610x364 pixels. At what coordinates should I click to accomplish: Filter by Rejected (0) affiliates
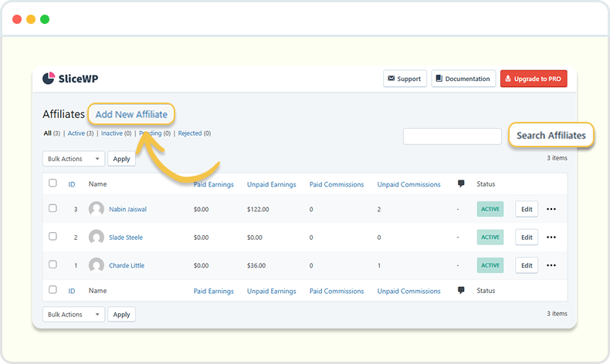pyautogui.click(x=195, y=133)
